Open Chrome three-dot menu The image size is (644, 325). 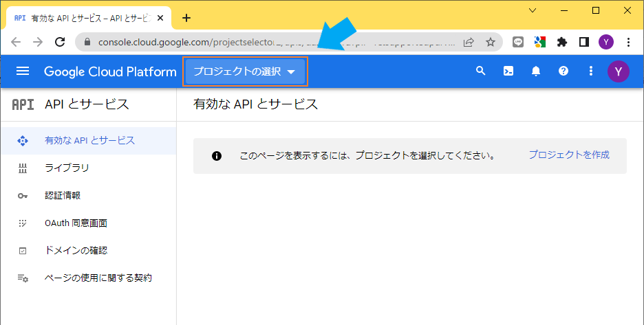click(628, 42)
